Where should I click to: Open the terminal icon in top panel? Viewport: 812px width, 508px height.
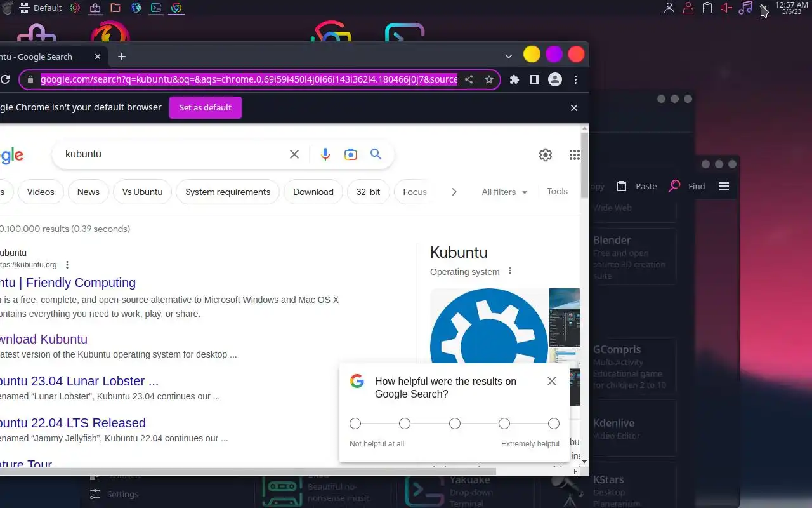coord(156,8)
